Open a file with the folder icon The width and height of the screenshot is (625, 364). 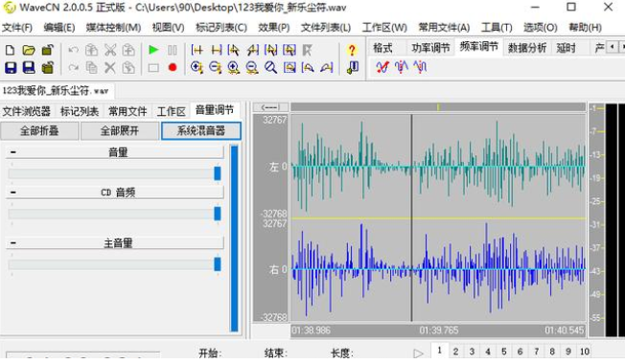[x=29, y=50]
